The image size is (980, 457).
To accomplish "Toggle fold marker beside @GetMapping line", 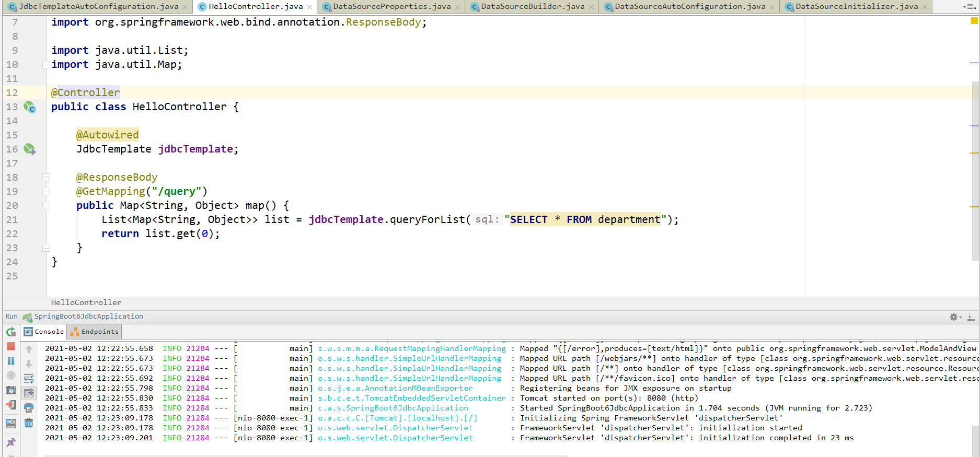I will [x=46, y=192].
